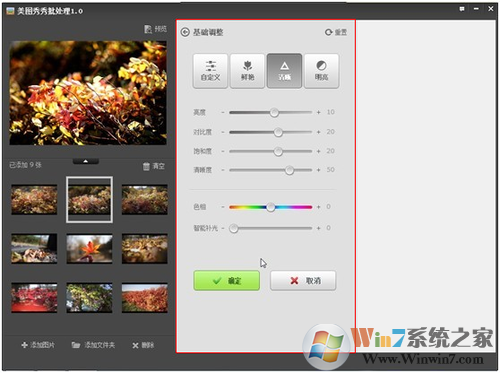Click the 亮度 brightness slider handle
Screen dimensions: 500x373
pos(274,113)
